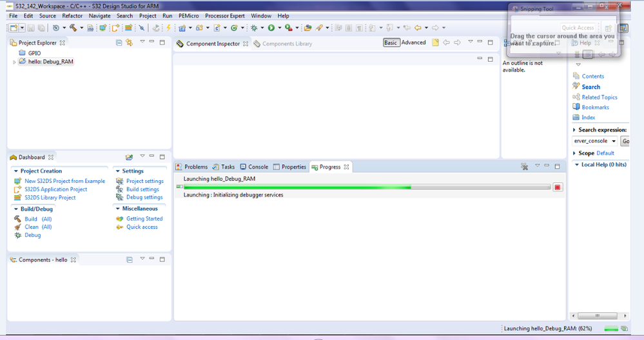The height and width of the screenshot is (340, 644).
Task: Click the forward arrow in Component Inspector toolbar
Action: (457, 42)
